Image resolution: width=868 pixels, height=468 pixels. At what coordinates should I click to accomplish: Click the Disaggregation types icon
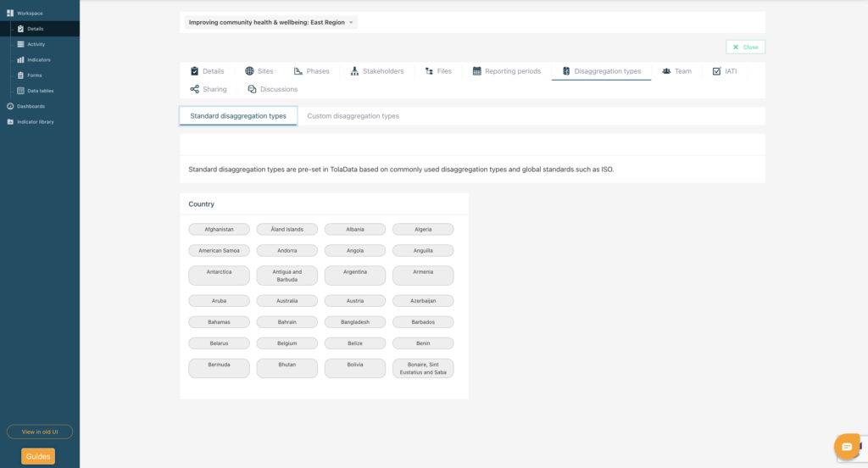565,71
